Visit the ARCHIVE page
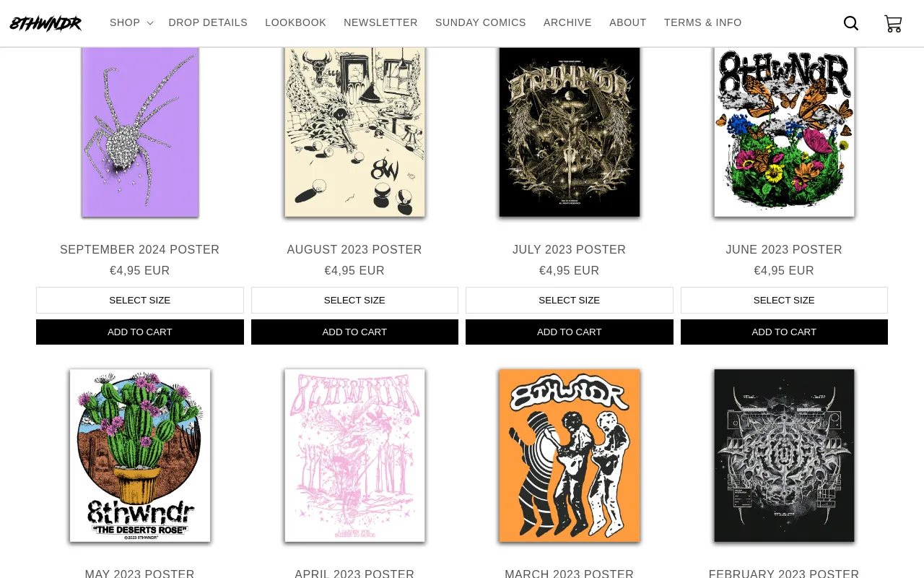The image size is (924, 578). coord(567,22)
